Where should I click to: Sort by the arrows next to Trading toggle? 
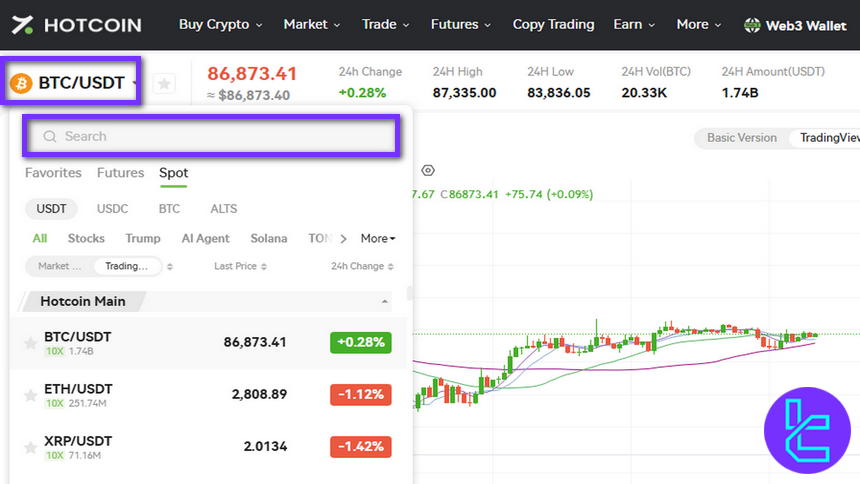click(x=170, y=267)
